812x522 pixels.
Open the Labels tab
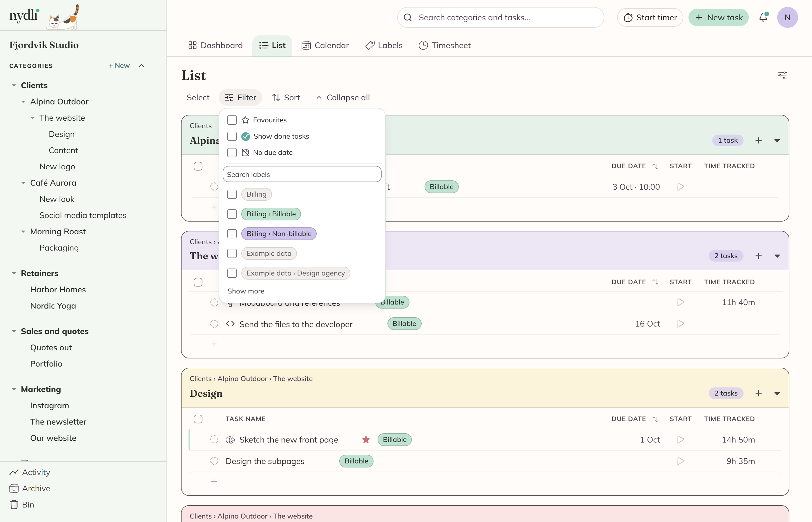click(x=384, y=46)
